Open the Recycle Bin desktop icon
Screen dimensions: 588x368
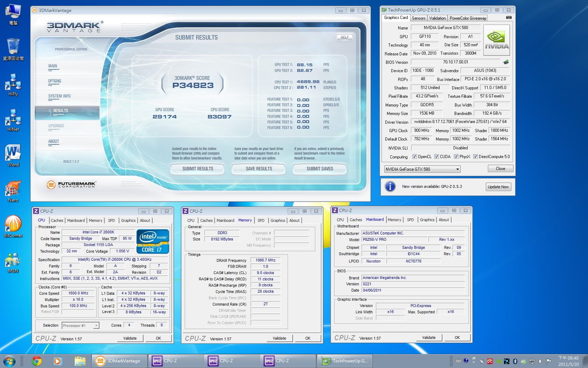point(13,49)
